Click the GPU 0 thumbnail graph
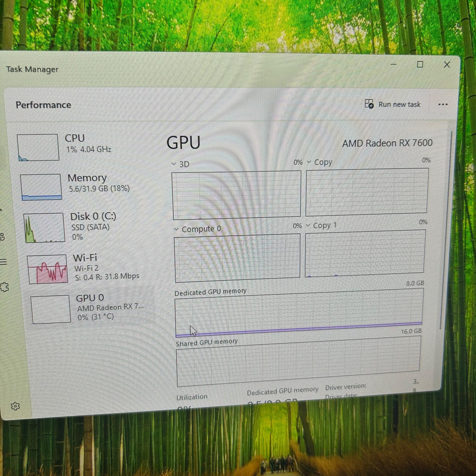 pos(51,309)
